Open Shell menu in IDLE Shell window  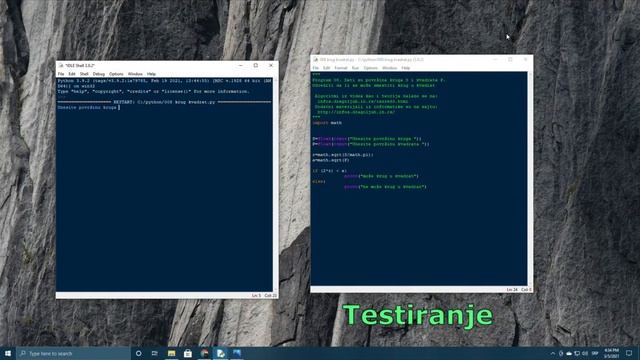pos(84,74)
